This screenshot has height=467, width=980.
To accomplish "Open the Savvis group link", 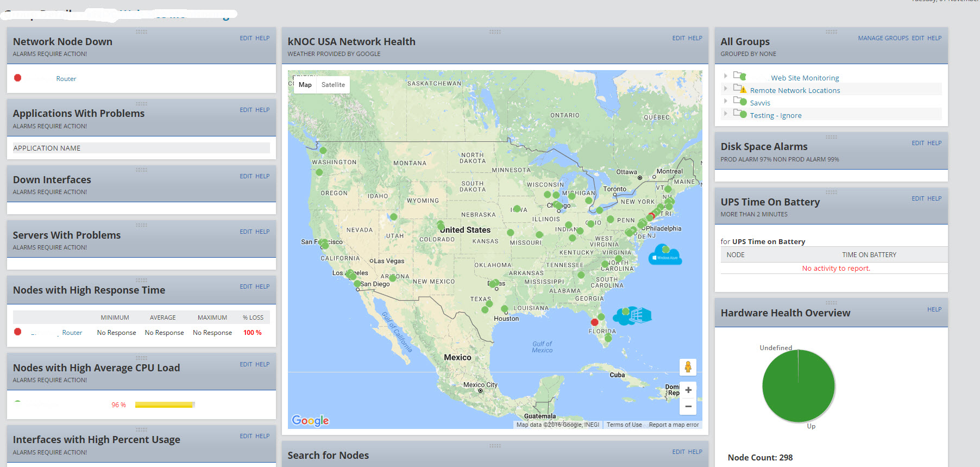I will pos(760,103).
